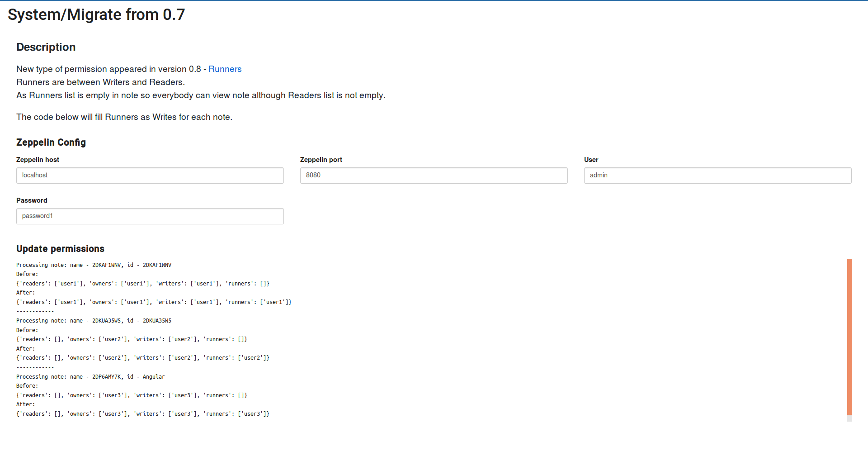Click the output line with runners ['user1']
Image resolution: width=868 pixels, height=461 pixels.
pos(154,302)
